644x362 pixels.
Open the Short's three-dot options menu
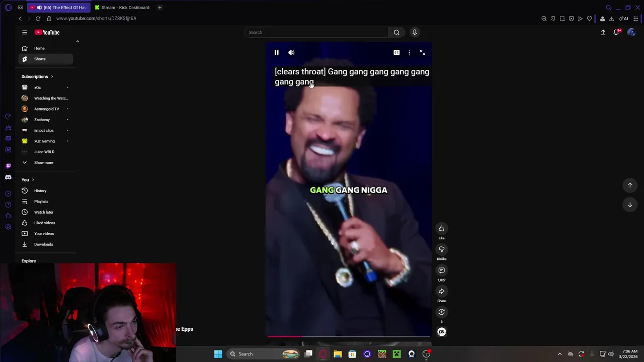[x=409, y=52]
